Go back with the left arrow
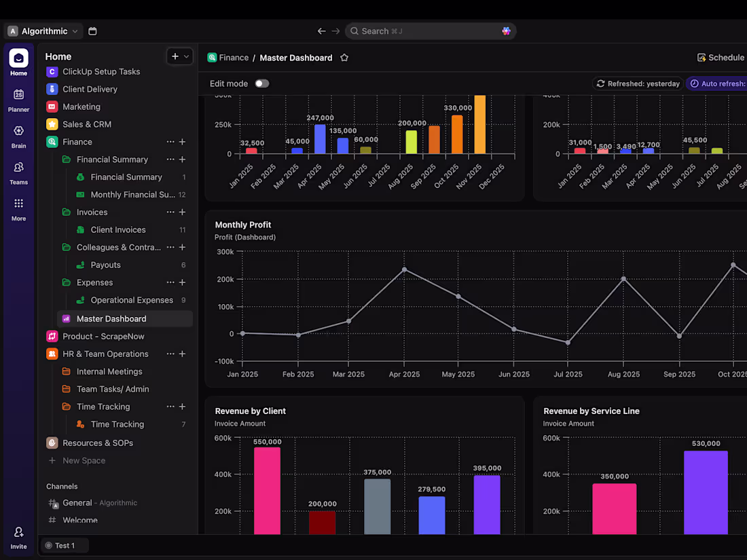Viewport: 747px width, 560px height. click(322, 31)
